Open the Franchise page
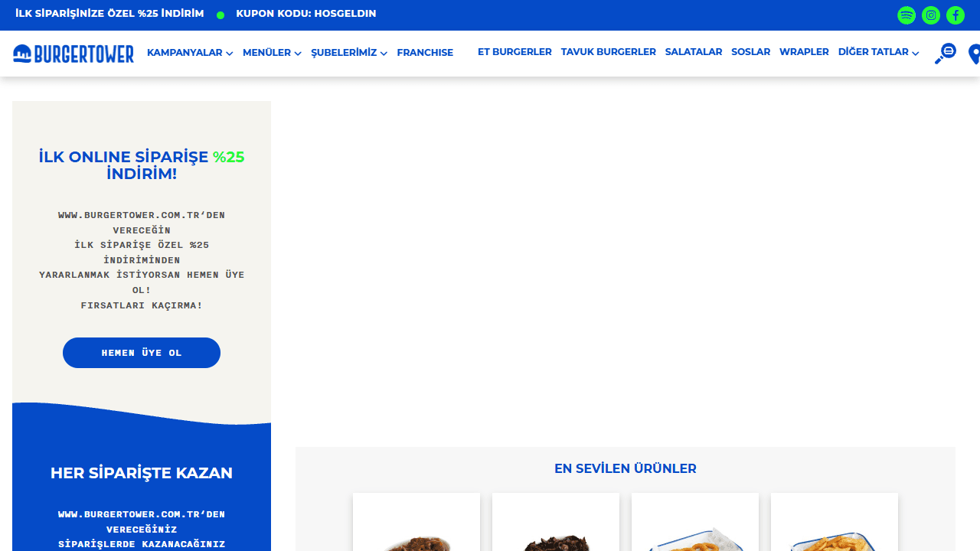The image size is (980, 551). click(x=425, y=53)
